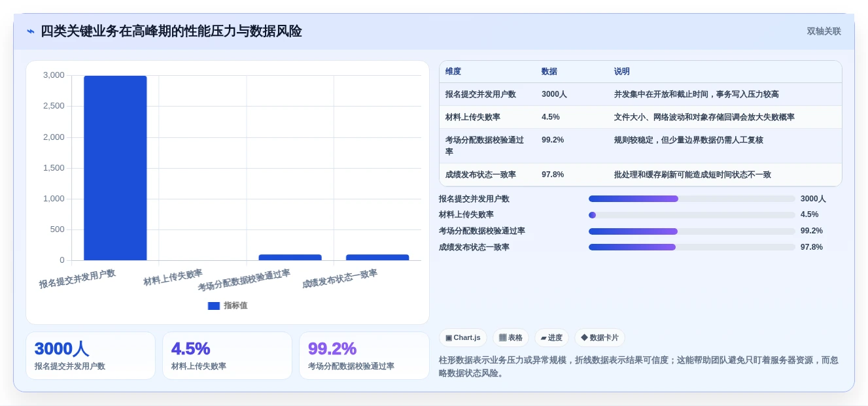Click the lightning icon beside the title

pos(31,31)
